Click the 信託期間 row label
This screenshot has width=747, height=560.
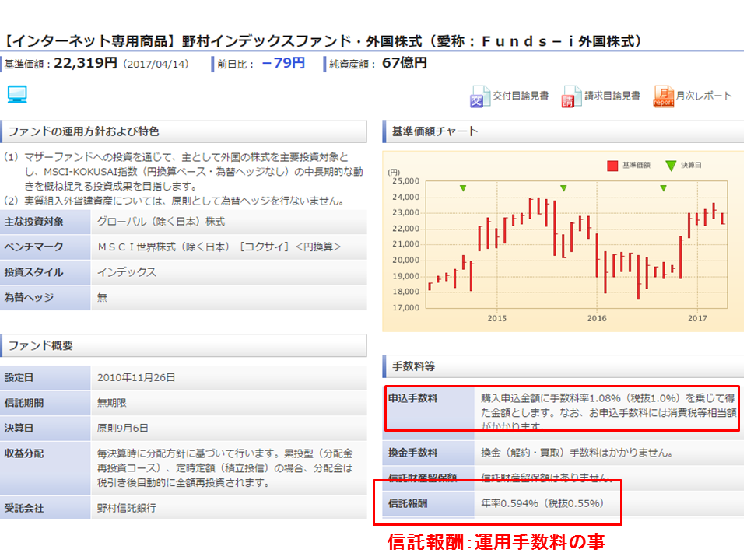24,403
